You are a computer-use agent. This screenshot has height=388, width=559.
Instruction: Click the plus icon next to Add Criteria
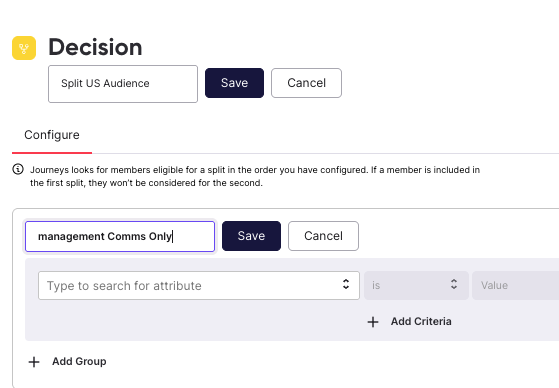(x=373, y=322)
